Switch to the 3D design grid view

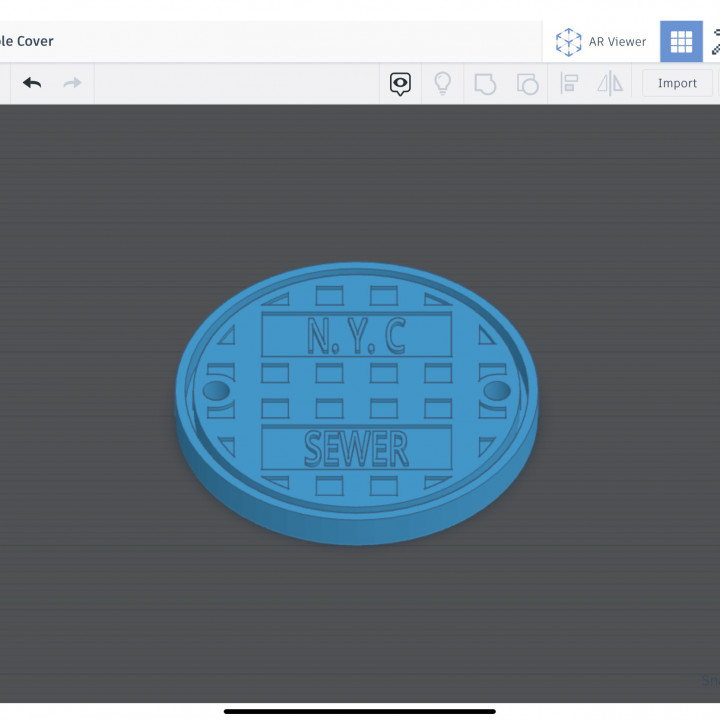pyautogui.click(x=681, y=42)
